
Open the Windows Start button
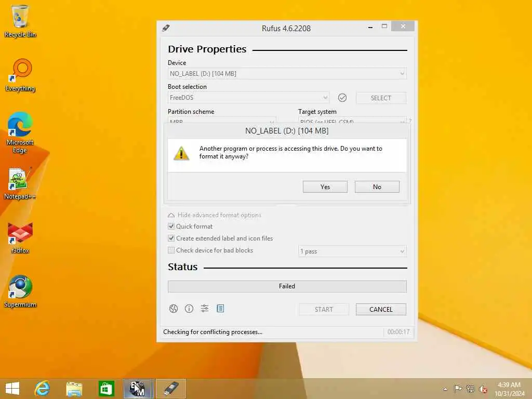pos(12,389)
